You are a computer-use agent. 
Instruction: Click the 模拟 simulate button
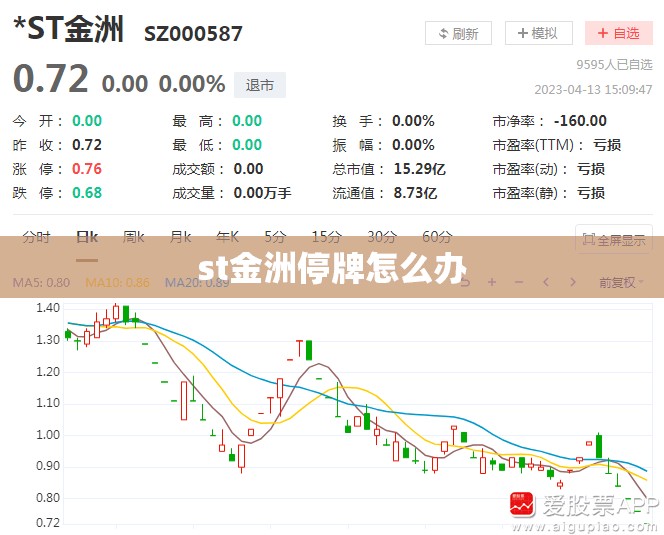click(539, 33)
